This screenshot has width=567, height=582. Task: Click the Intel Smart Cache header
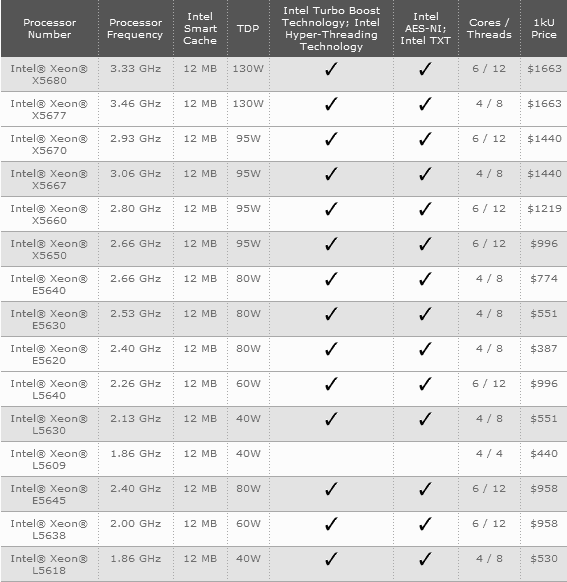point(200,29)
